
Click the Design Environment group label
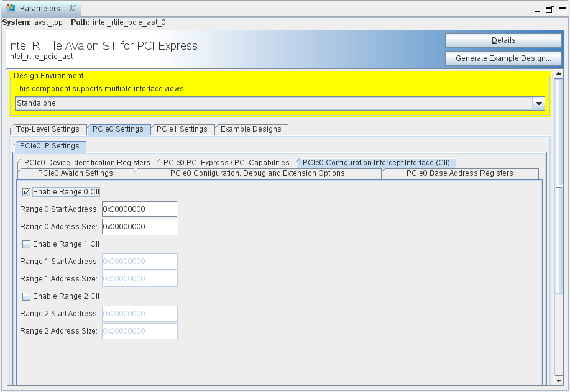coord(48,76)
